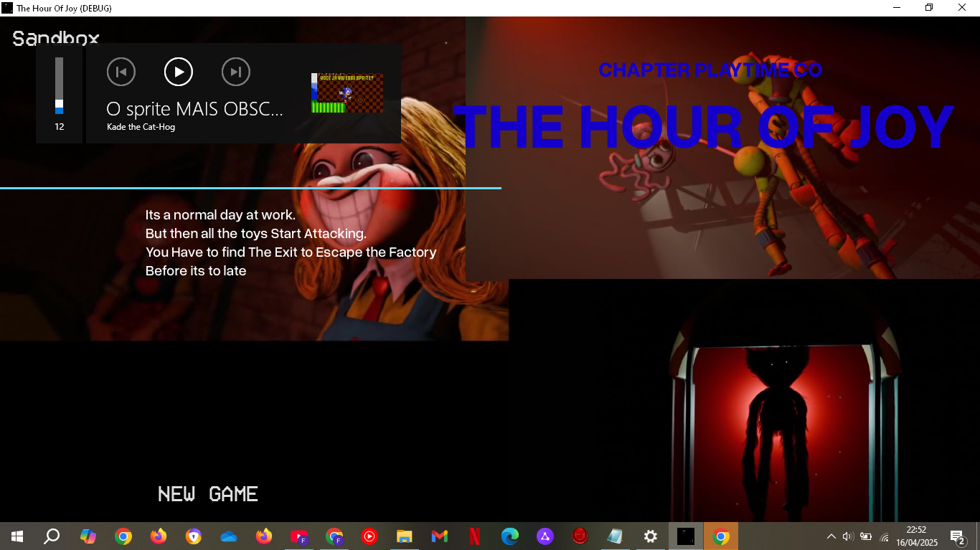This screenshot has width=980, height=550.
Task: Click the 'CHAPTER PLAYTIME CO' heading
Action: tap(710, 70)
